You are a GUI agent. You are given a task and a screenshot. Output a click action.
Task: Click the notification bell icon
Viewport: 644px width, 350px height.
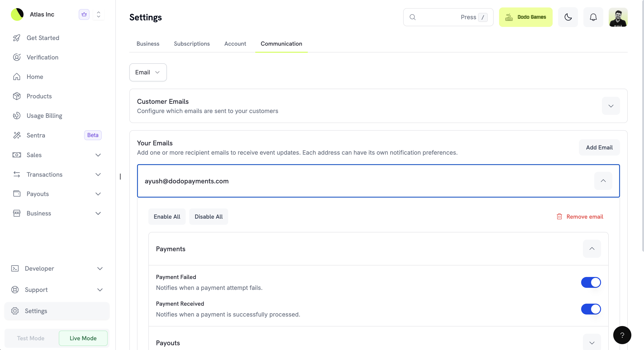[593, 17]
